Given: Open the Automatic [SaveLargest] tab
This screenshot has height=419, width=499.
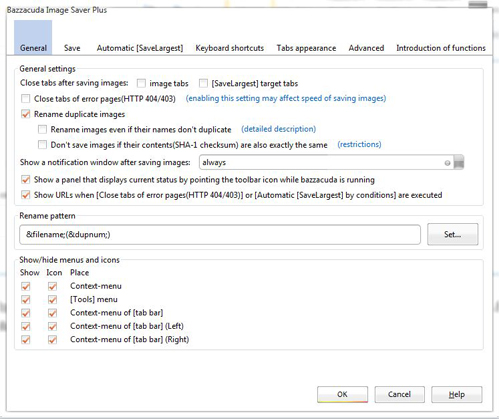Looking at the screenshot, I should [x=140, y=48].
